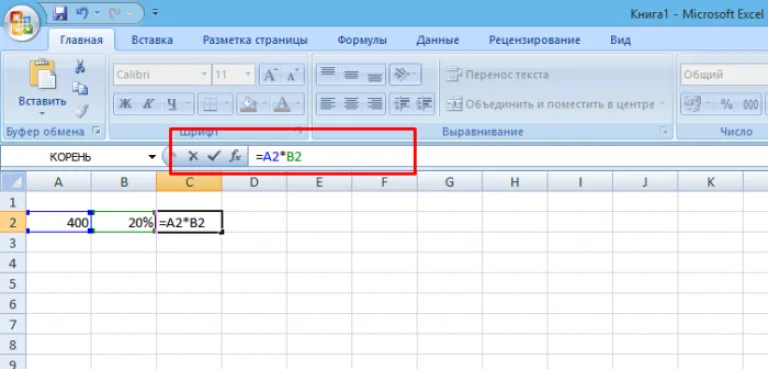Viewport: 768px width, 369px height.
Task: Undo the last action in Quick Access toolbar
Action: click(82, 12)
